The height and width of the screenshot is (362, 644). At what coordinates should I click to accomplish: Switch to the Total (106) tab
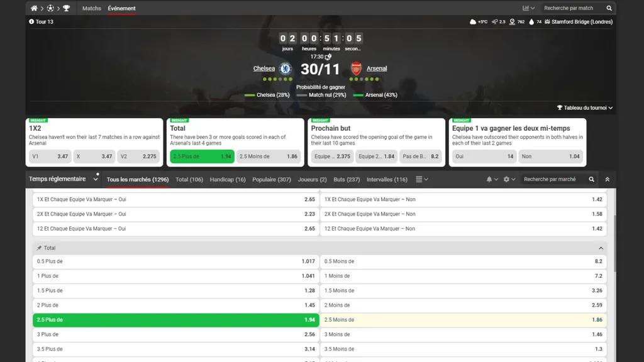click(189, 179)
